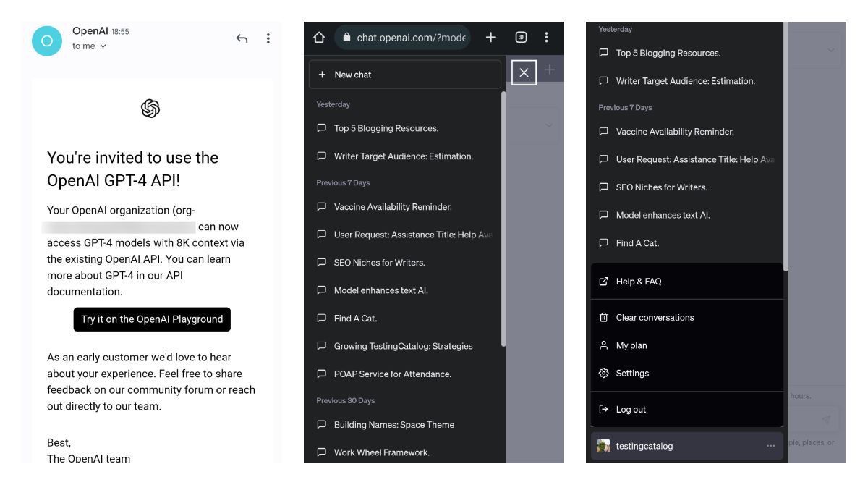Open My plan with the person icon
The height and width of the screenshot is (485, 868).
[x=603, y=345]
